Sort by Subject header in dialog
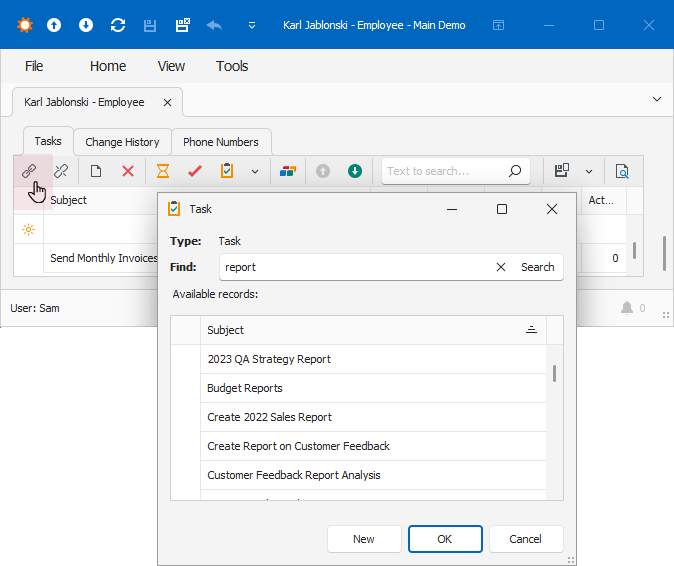This screenshot has width=674, height=566. tap(373, 330)
